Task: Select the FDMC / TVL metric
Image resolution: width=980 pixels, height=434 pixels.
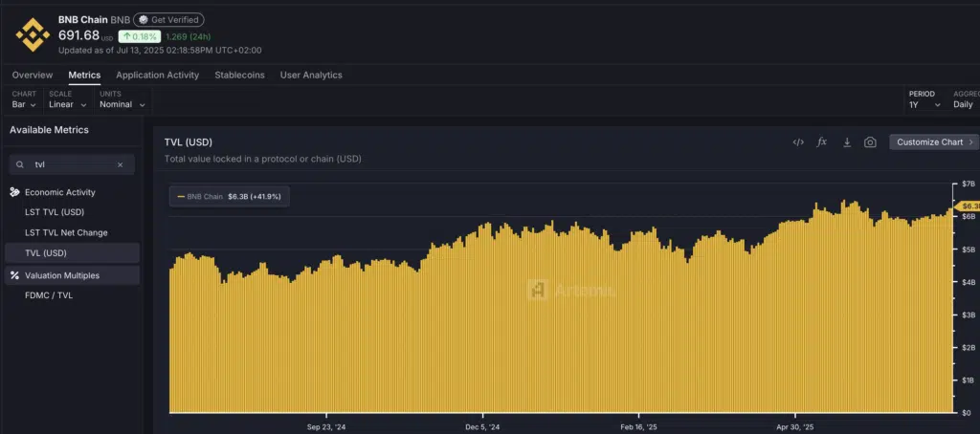Action: [48, 295]
